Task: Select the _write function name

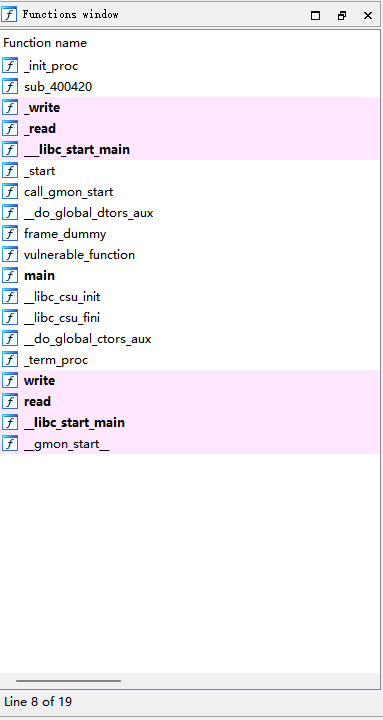Action: [42, 108]
